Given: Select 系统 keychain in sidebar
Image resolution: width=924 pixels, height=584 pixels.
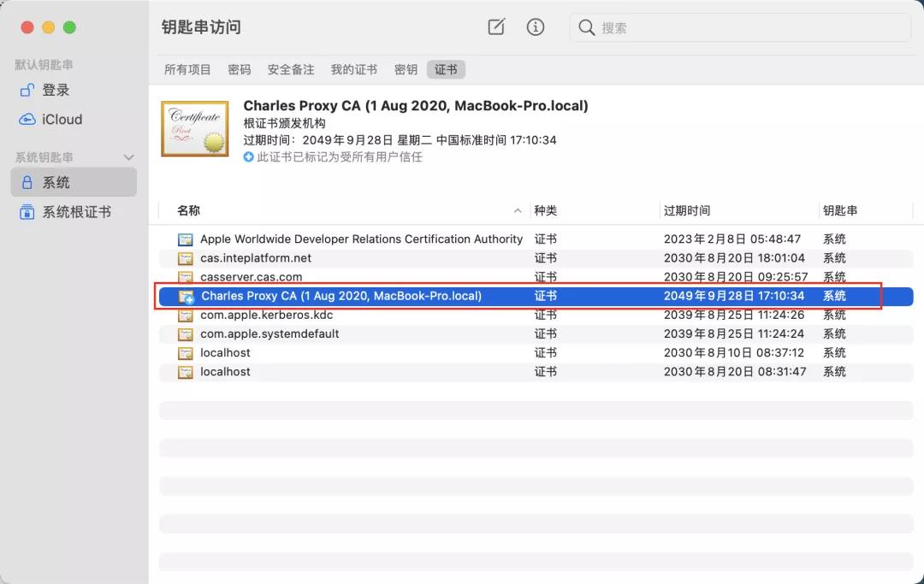Looking at the screenshot, I should point(73,182).
